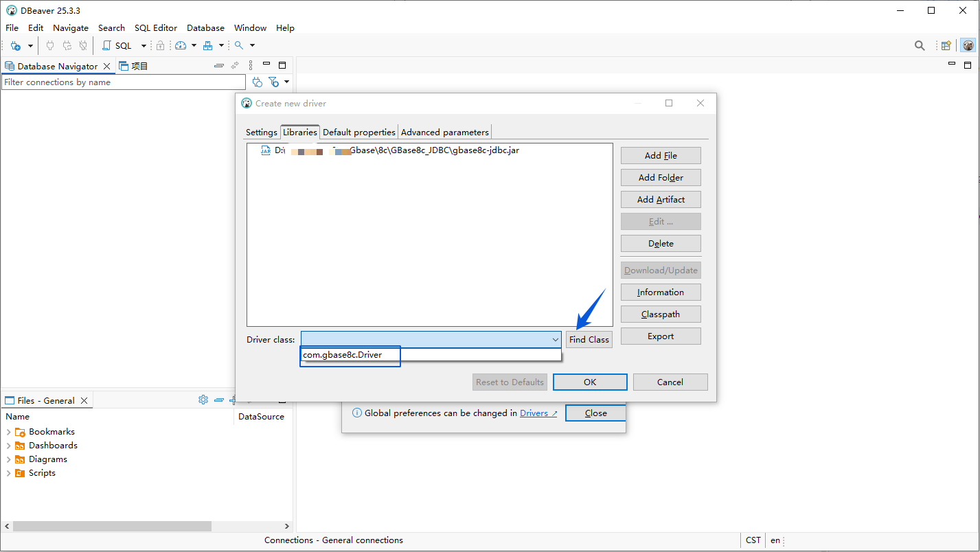
Task: Click the Delete library button
Action: [x=661, y=244]
